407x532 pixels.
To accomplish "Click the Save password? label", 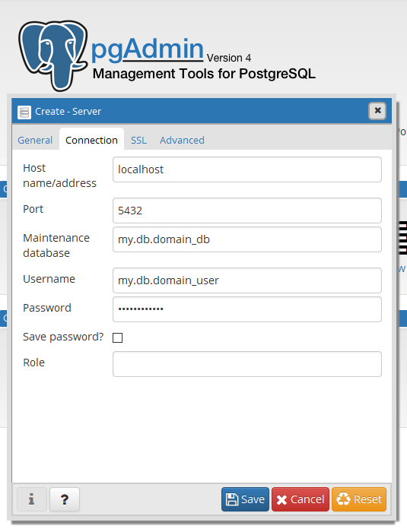I will click(63, 337).
